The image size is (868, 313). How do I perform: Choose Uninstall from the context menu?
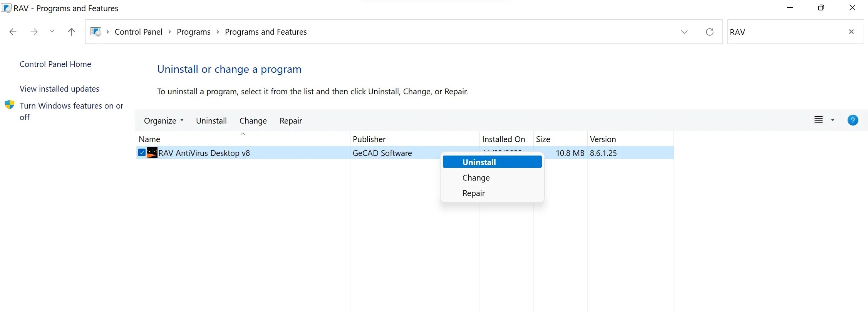492,162
